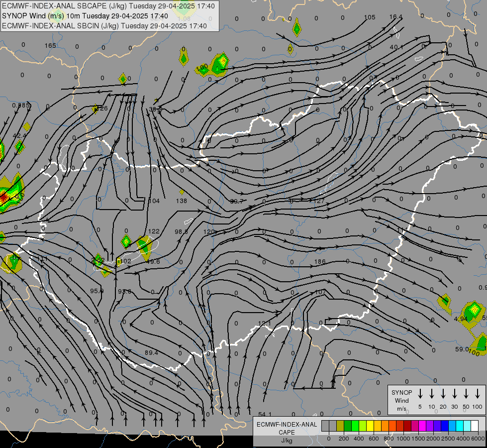Click the 200 tick on CAPE scale
This screenshot has width=487, height=448.
[344, 439]
